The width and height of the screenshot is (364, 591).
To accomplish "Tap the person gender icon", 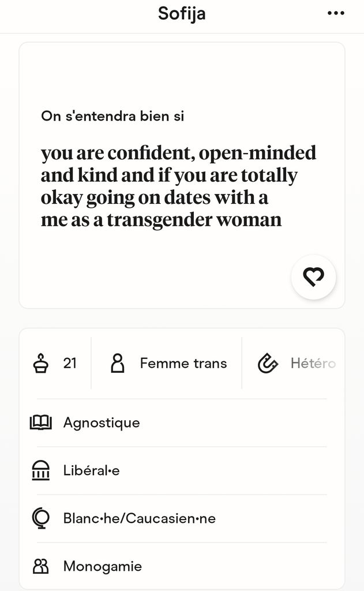I will [118, 364].
